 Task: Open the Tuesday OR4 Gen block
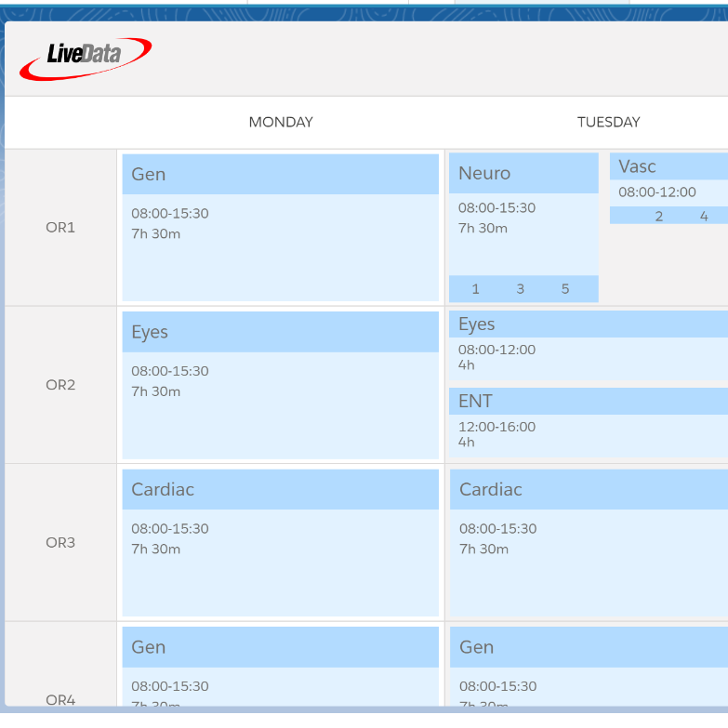[589, 667]
